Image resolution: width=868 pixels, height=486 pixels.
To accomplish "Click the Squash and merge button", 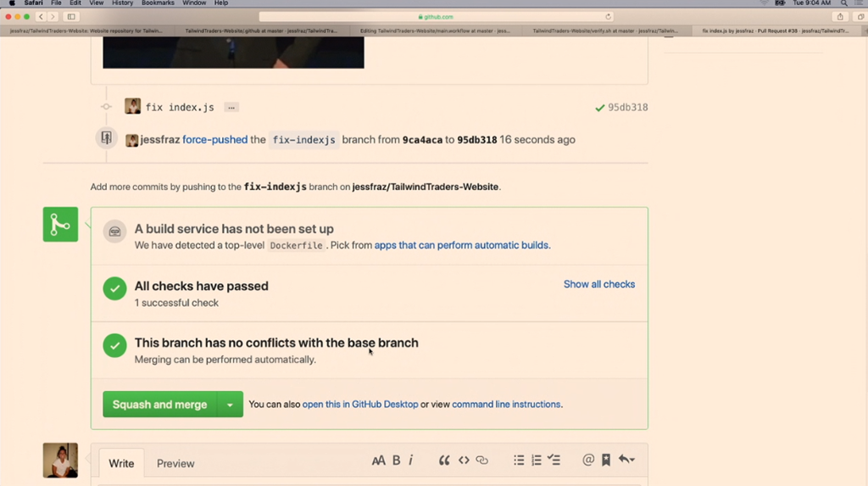I will coord(160,405).
